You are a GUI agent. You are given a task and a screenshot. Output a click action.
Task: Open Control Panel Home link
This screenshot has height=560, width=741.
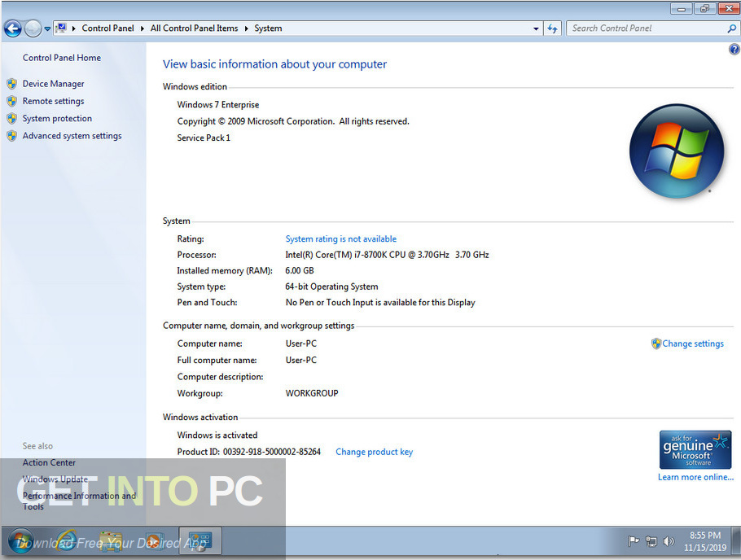point(61,58)
